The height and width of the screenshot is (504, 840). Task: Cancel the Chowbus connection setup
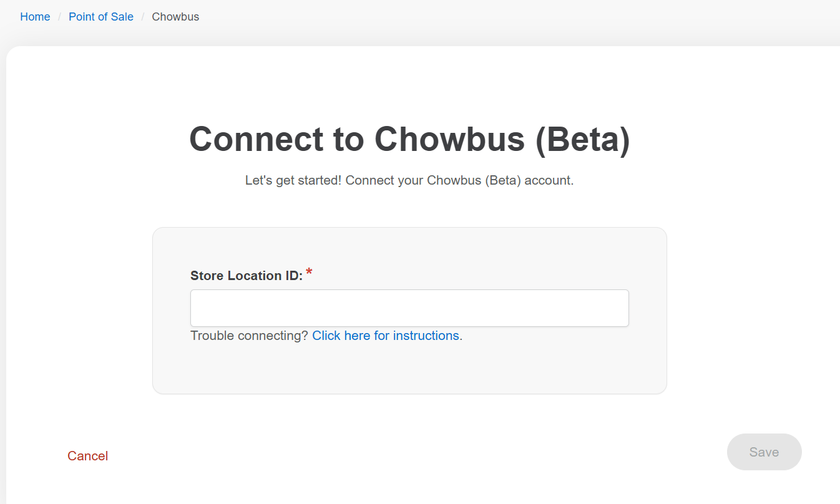point(88,456)
